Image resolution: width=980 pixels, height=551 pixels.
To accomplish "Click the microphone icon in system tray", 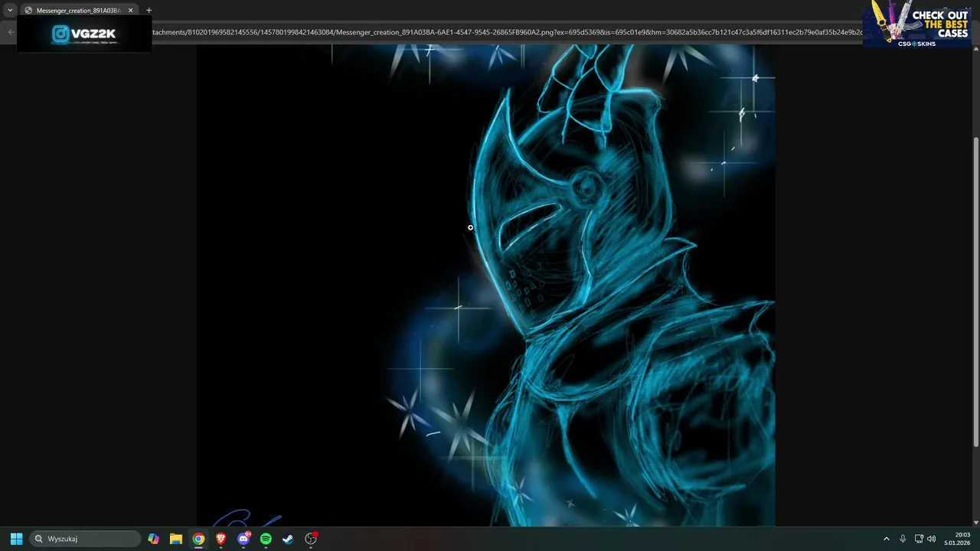I will coord(903,539).
